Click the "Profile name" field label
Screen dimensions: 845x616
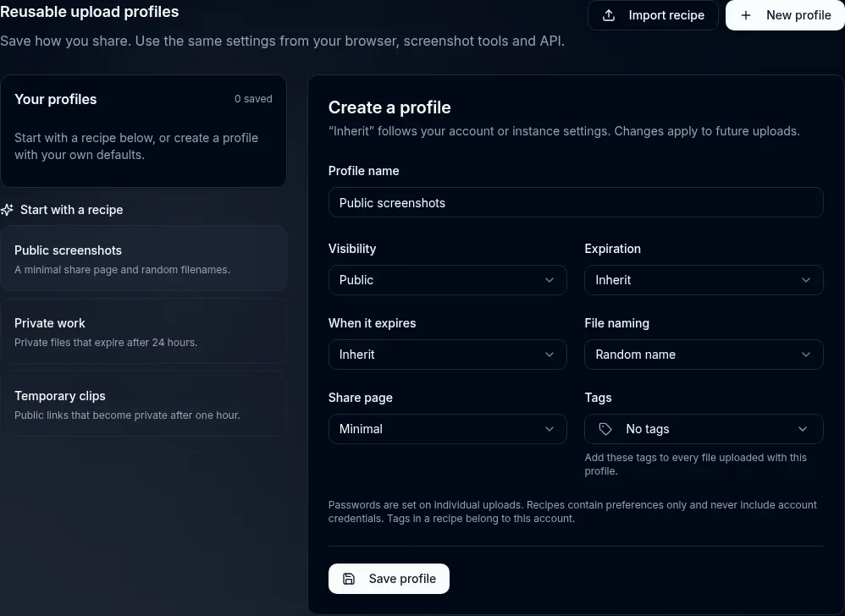pyautogui.click(x=364, y=171)
